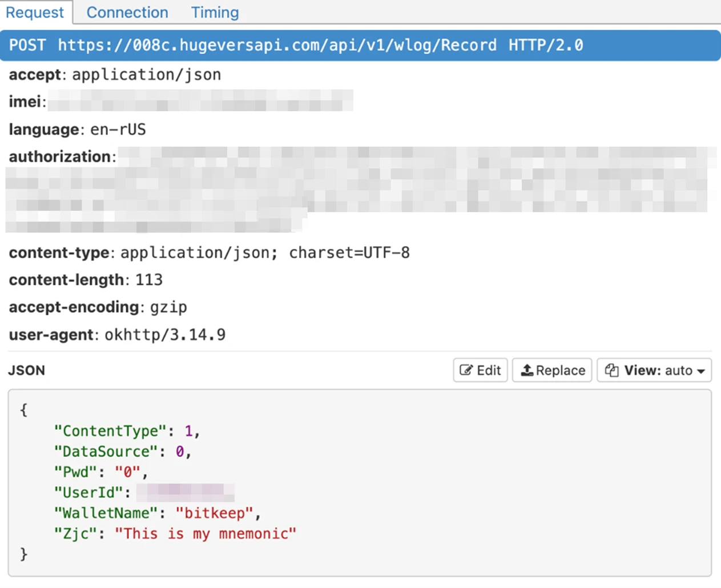Open the Timing tab
Image resolution: width=721 pixels, height=588 pixels.
(215, 13)
